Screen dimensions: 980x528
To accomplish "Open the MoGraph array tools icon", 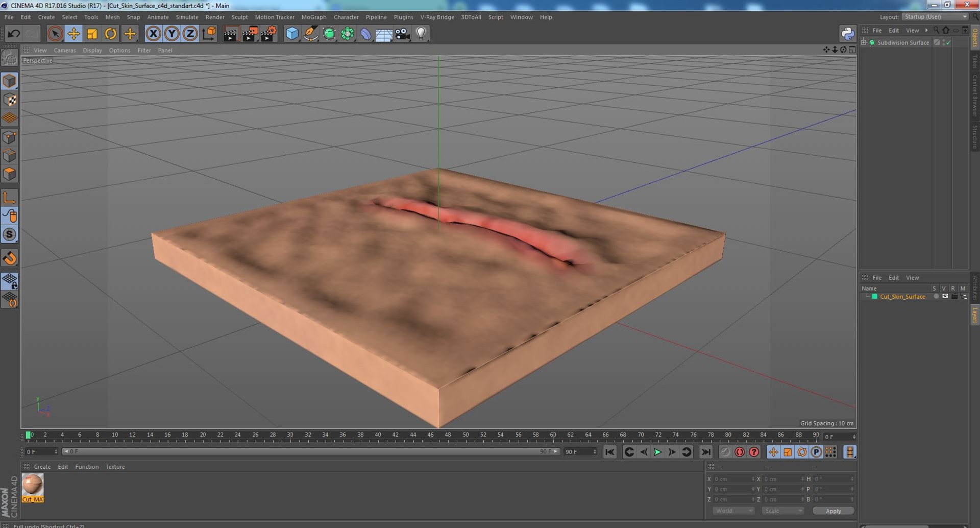I will click(348, 34).
